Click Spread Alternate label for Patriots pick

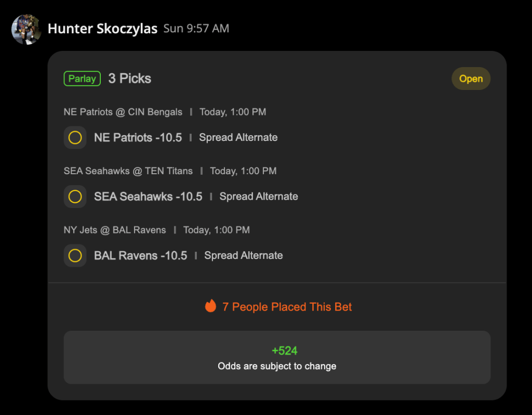[x=238, y=138]
